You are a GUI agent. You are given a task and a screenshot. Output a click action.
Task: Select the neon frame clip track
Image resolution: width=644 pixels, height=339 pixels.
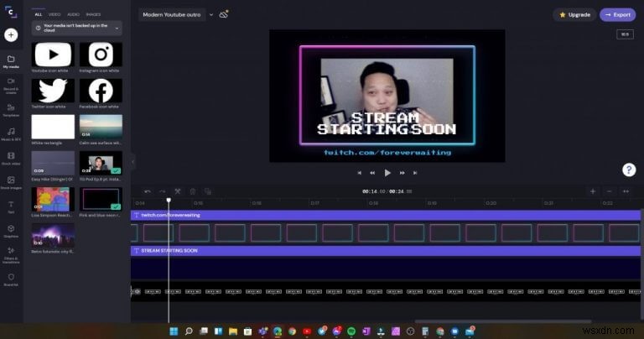tap(385, 233)
